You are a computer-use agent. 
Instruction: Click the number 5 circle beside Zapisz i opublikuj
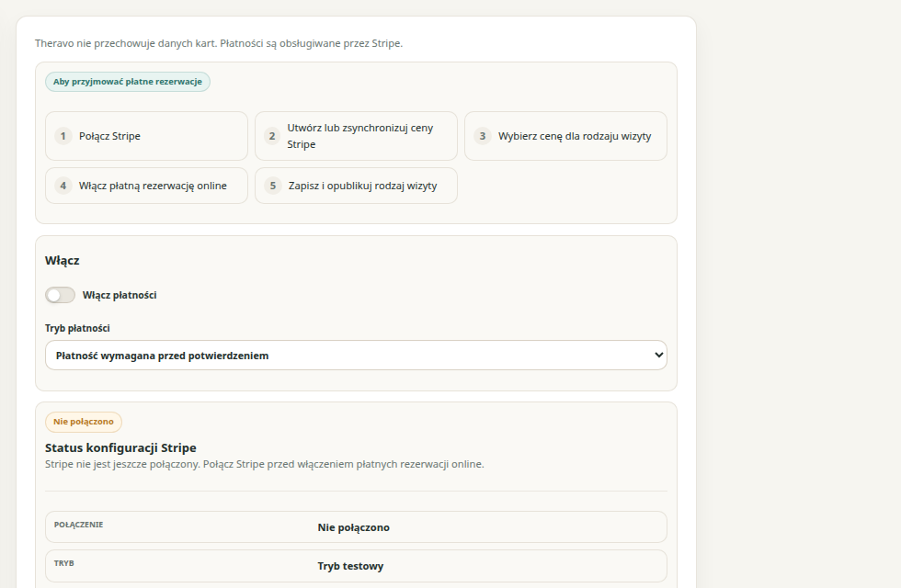(x=273, y=186)
